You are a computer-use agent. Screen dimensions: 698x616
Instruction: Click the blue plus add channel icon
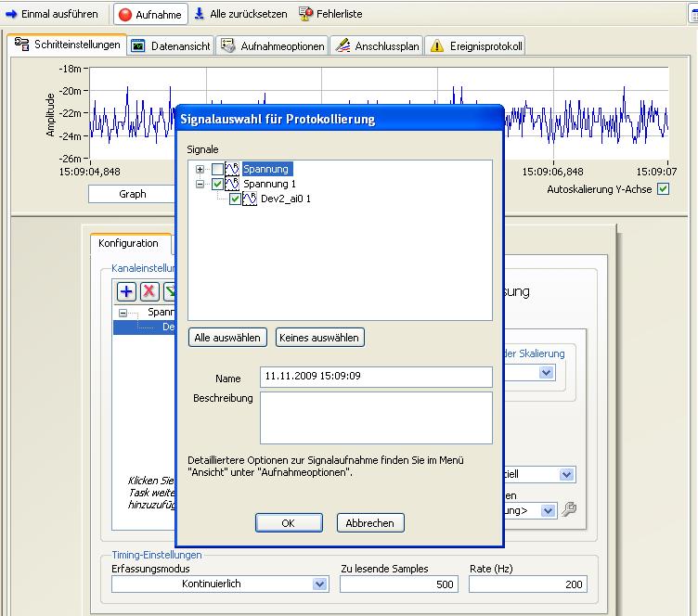click(x=127, y=291)
